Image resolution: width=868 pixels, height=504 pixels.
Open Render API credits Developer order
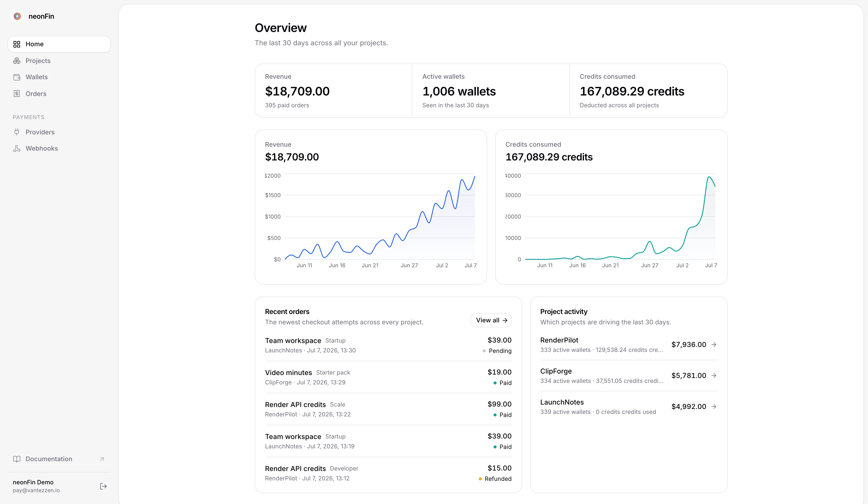point(388,473)
